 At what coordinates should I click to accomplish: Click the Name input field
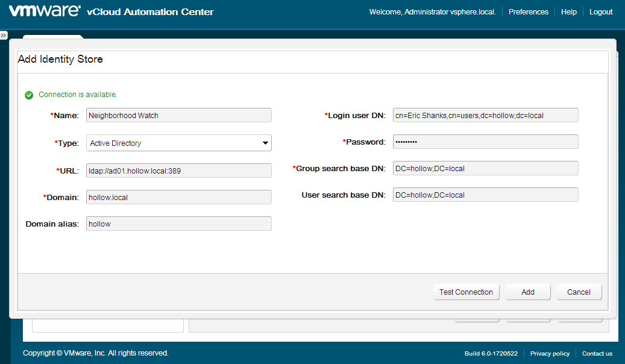(179, 115)
